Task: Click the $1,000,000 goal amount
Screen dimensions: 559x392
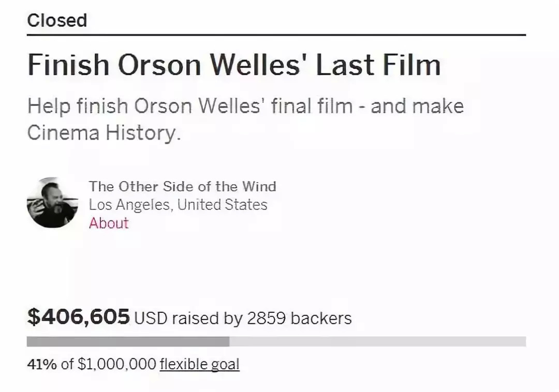Action: point(116,364)
